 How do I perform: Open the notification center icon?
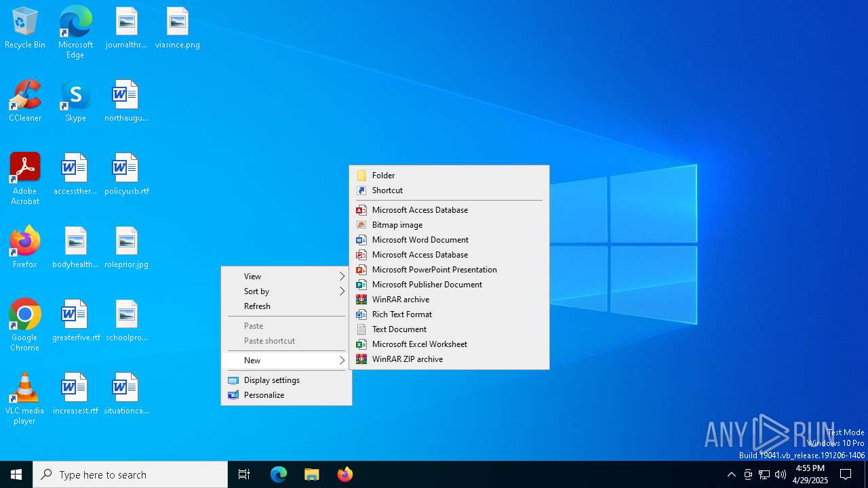click(x=846, y=474)
